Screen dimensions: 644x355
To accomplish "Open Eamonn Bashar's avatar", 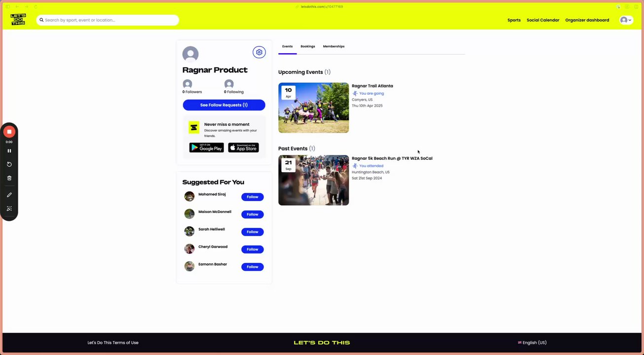I will (x=189, y=266).
